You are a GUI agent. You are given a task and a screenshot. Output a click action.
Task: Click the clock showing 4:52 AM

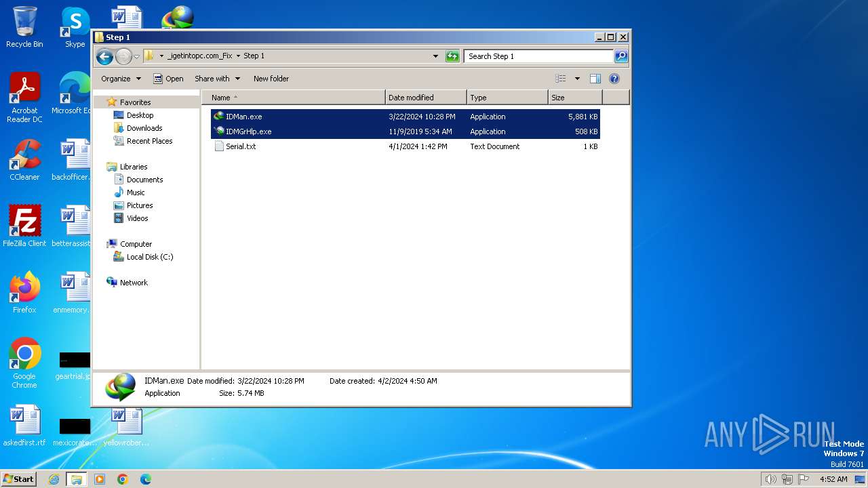click(833, 479)
